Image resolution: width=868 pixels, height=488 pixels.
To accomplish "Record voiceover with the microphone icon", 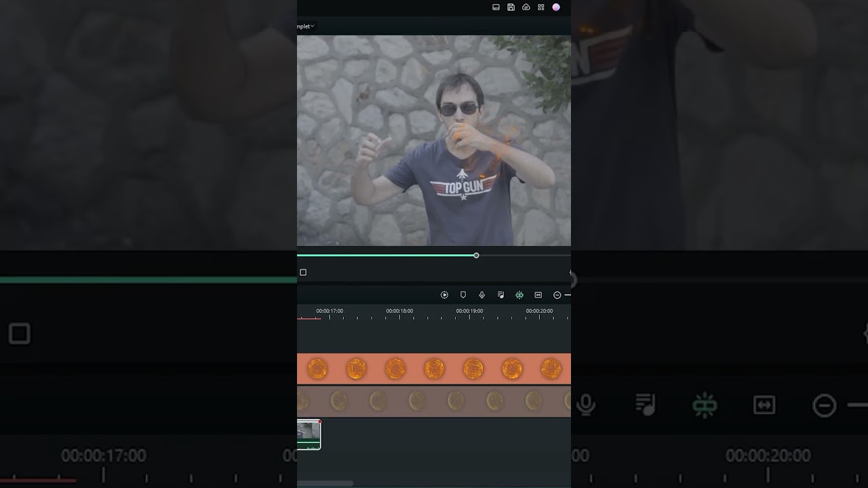I will tap(481, 295).
